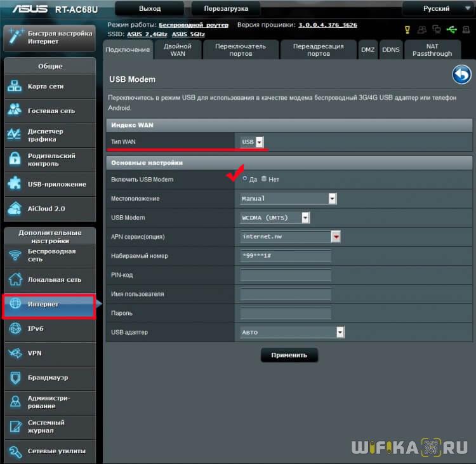This screenshot has height=464, width=476.
Task: Expand the APN сервис red arrow list
Action: click(x=336, y=237)
